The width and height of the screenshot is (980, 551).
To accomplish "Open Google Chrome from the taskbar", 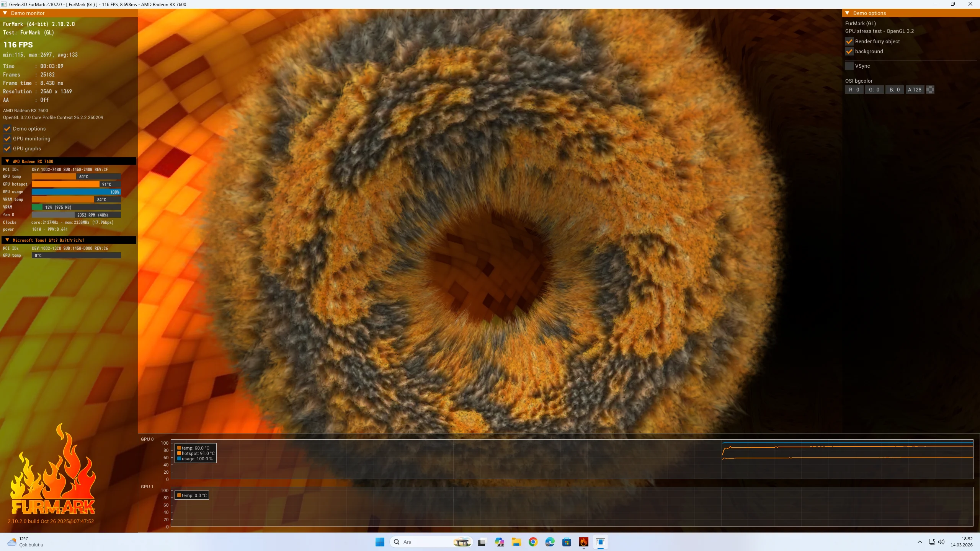I will pos(533,542).
